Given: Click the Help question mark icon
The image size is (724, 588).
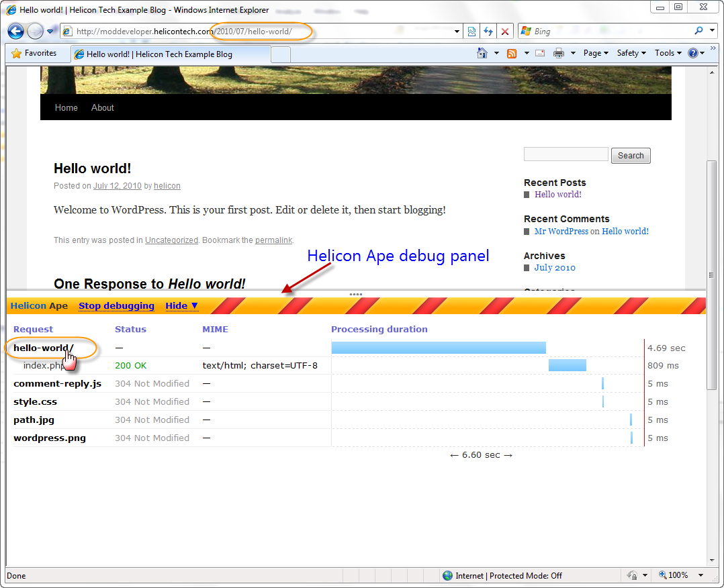Looking at the screenshot, I should (693, 53).
